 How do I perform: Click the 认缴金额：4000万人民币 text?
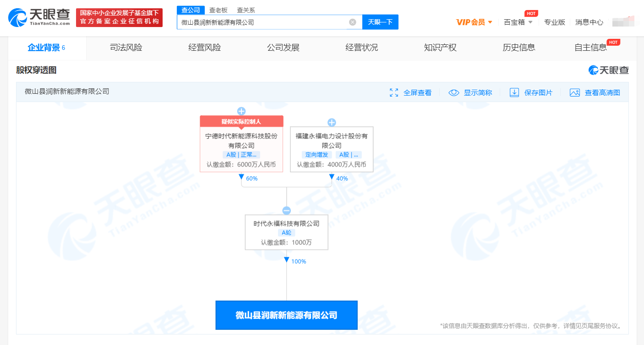(x=332, y=164)
